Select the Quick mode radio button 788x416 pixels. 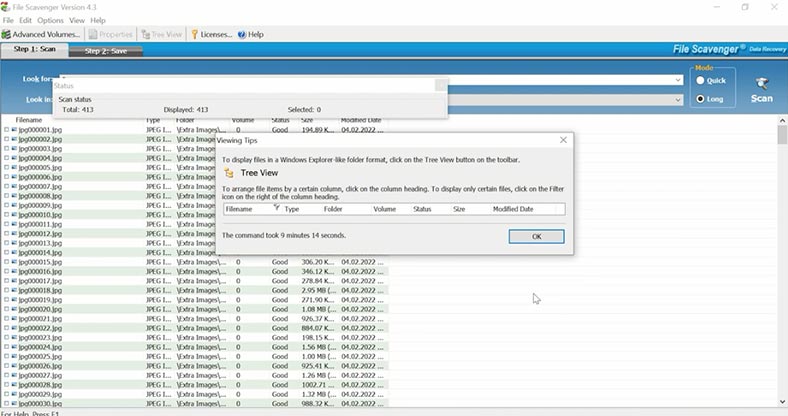[701, 81]
